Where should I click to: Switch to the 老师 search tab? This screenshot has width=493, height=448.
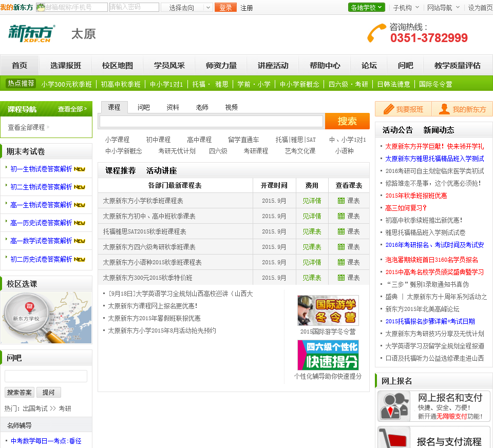coord(202,107)
